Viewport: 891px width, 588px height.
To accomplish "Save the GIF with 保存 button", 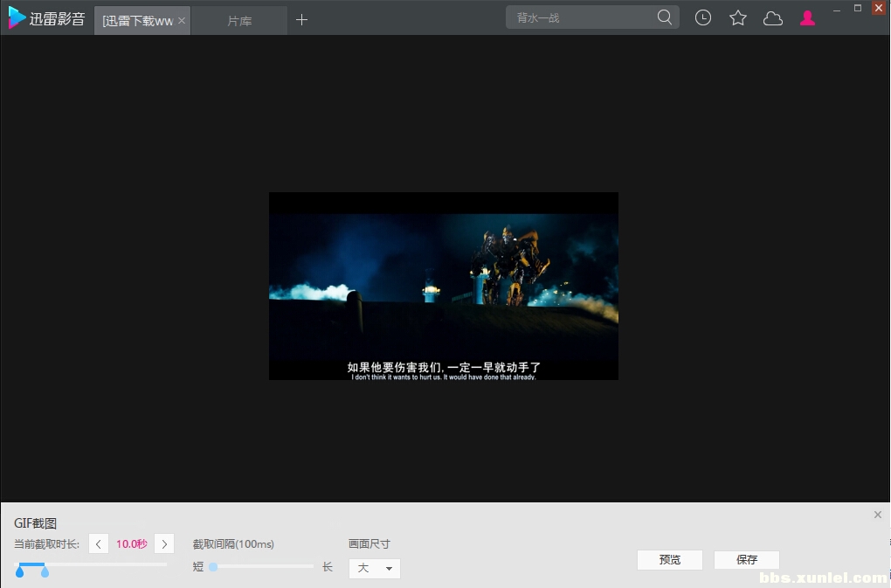I will click(746, 560).
